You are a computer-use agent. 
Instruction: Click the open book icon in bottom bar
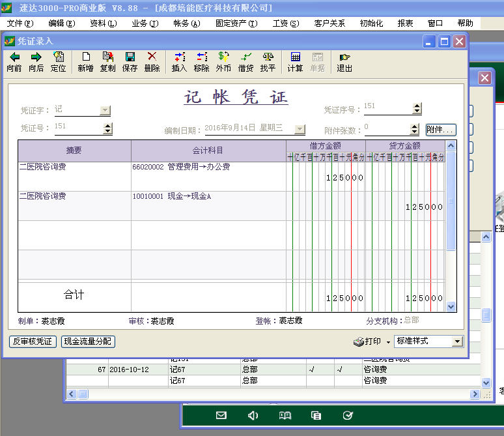(x=285, y=415)
